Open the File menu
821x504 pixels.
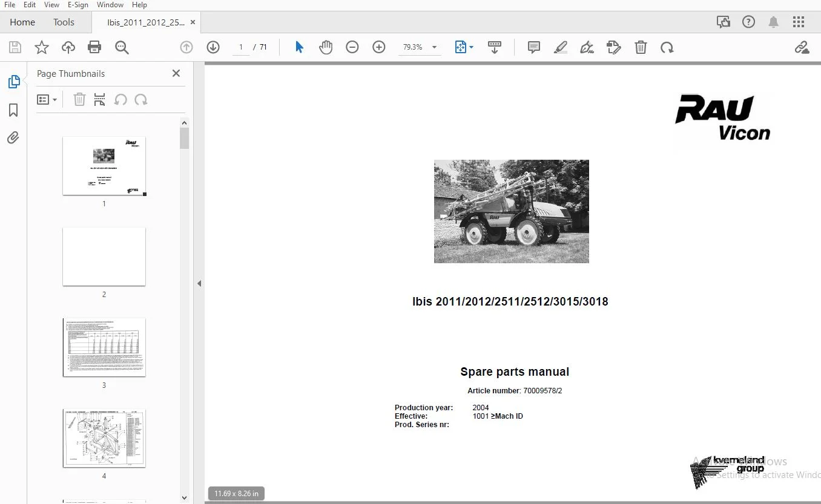[x=10, y=5]
